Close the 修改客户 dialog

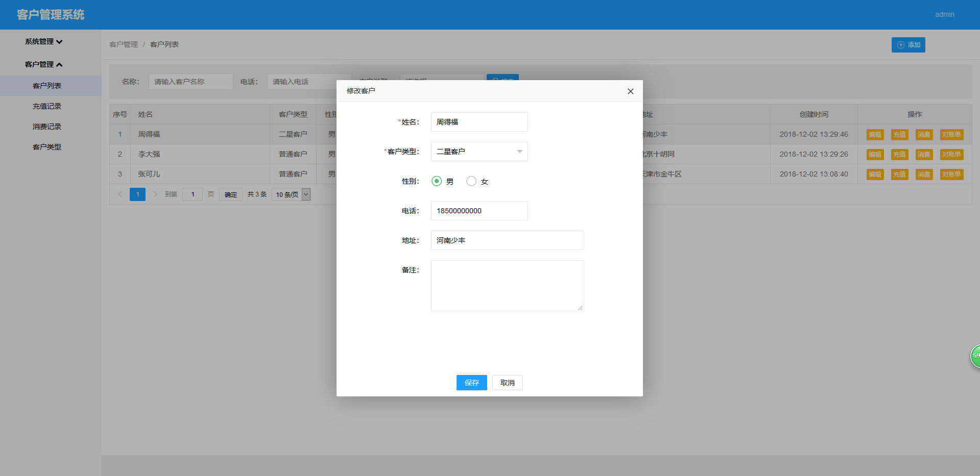(630, 91)
